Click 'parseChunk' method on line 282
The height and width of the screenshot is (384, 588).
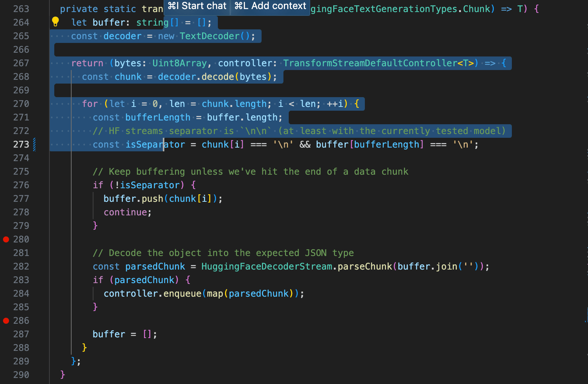pyautogui.click(x=365, y=267)
